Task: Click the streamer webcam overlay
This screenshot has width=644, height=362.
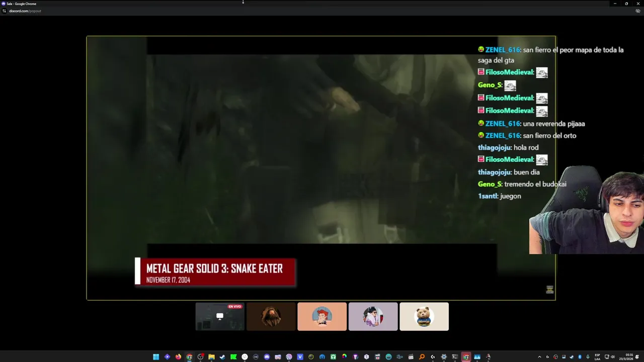Action: point(587,210)
